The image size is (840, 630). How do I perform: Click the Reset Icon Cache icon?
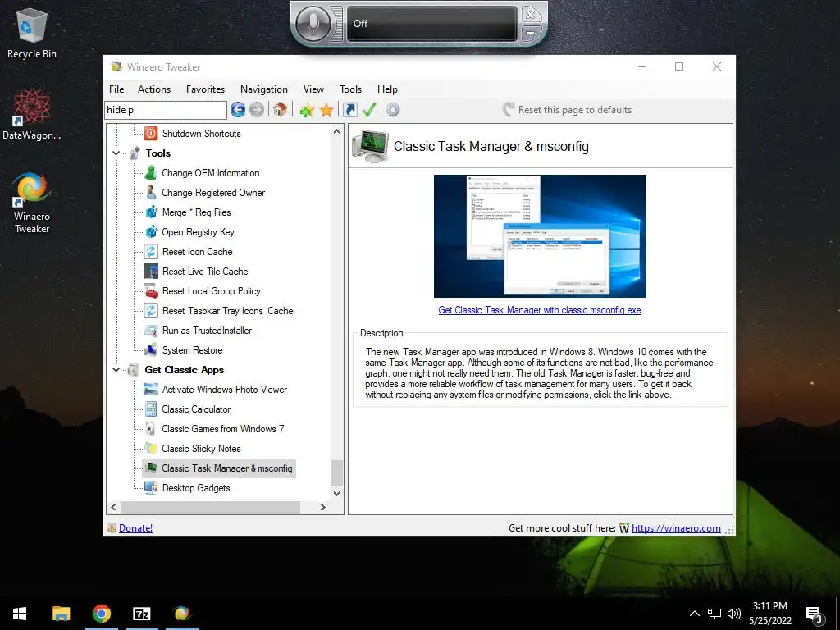point(151,251)
